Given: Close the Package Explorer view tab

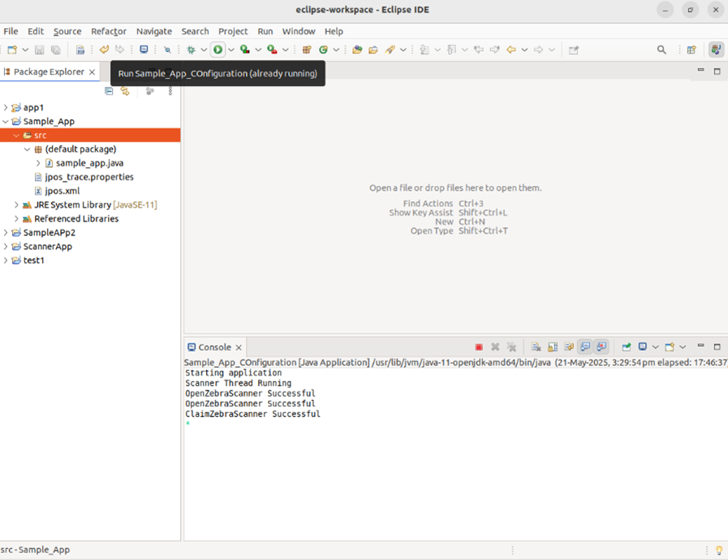Looking at the screenshot, I should [x=92, y=72].
